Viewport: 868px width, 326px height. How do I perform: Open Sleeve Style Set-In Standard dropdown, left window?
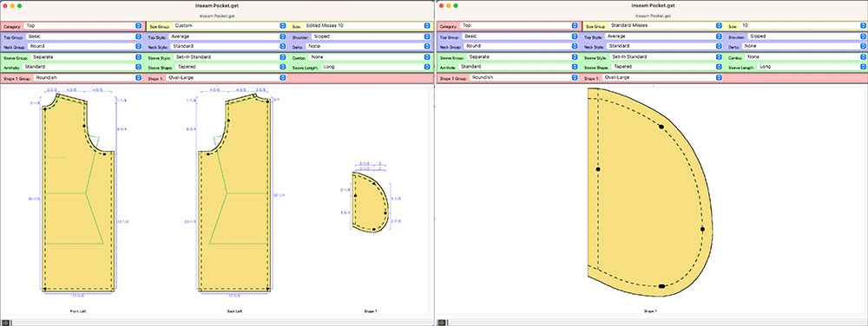point(230,57)
